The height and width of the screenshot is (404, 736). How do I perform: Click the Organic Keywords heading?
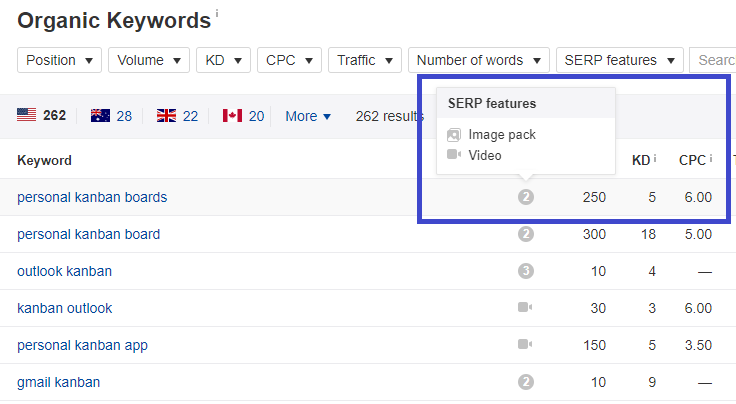[114, 21]
